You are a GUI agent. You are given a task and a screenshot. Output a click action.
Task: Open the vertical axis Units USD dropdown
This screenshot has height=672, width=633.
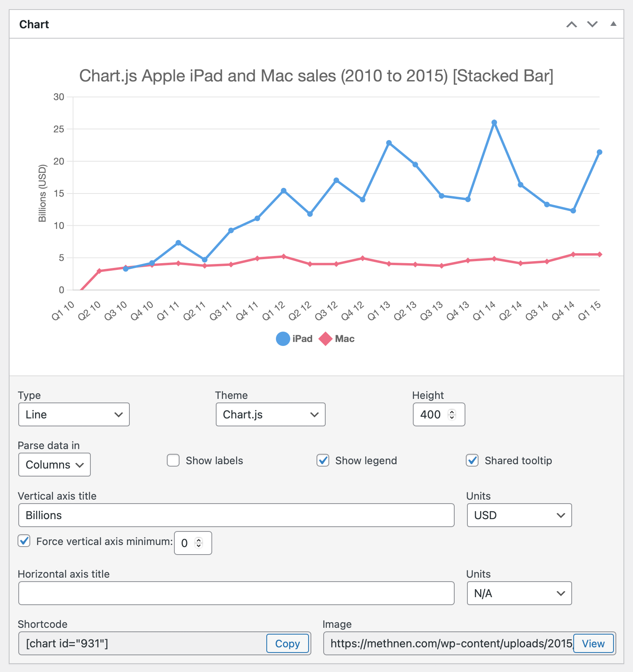(x=519, y=515)
